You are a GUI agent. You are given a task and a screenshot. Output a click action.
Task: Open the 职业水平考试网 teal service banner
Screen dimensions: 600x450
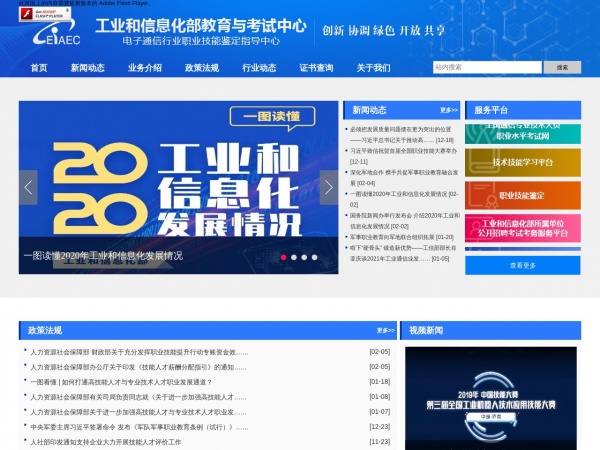point(523,134)
